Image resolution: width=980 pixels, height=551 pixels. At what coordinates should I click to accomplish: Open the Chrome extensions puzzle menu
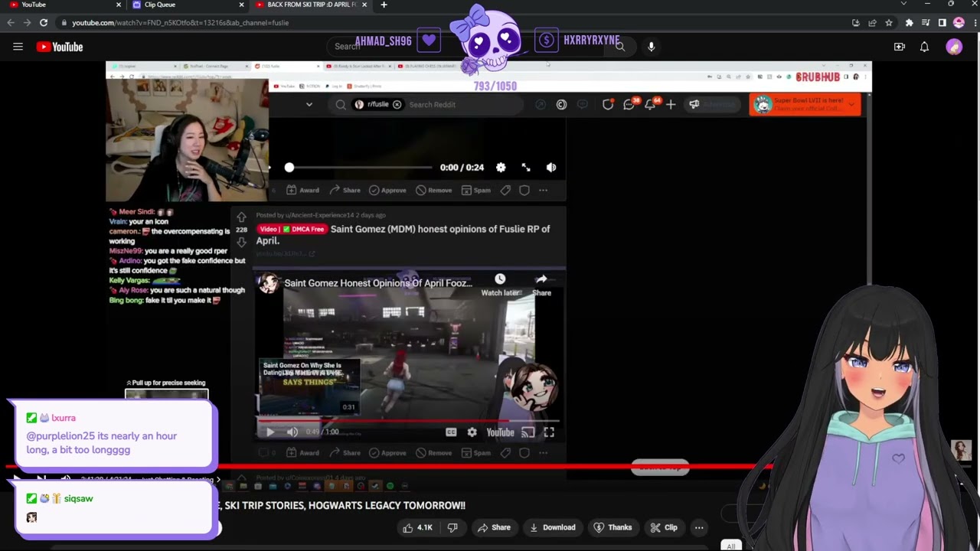[910, 23]
